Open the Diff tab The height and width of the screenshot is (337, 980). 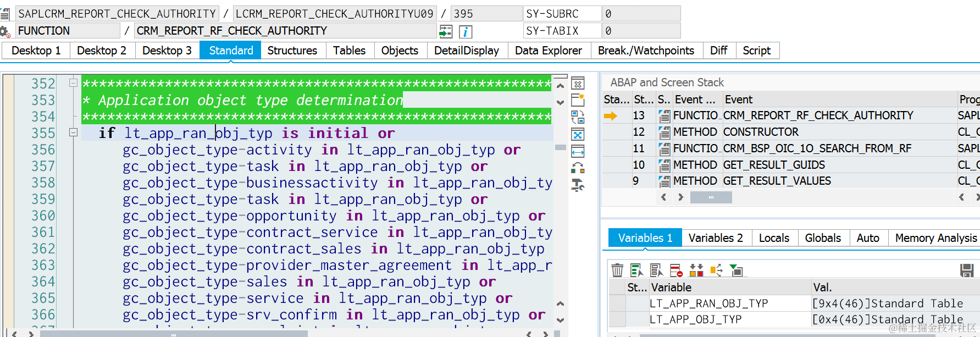tap(718, 51)
